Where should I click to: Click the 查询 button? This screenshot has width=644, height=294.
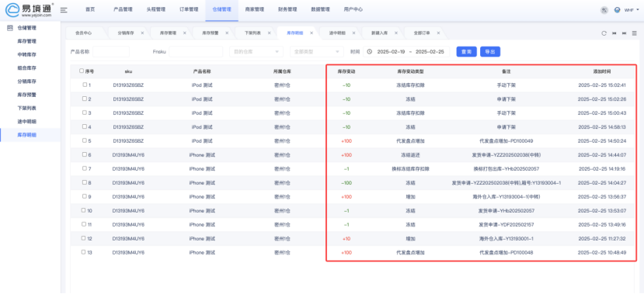click(x=467, y=52)
